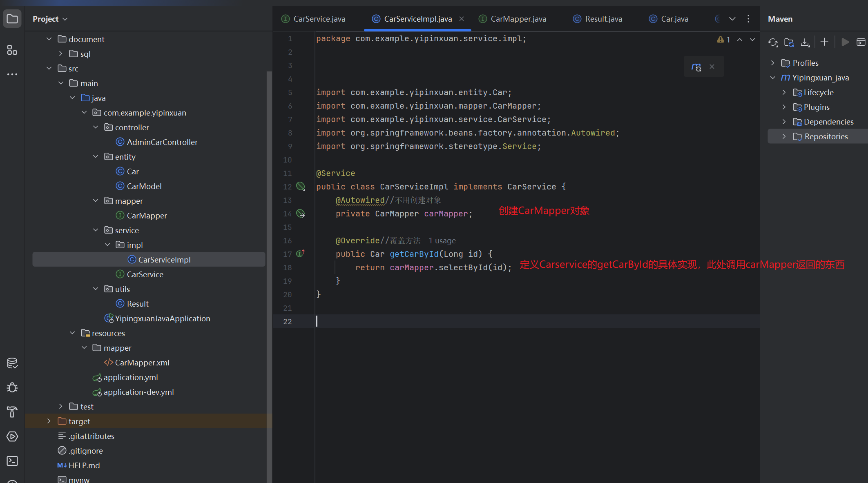
Task: Click Maven download sources icon
Action: pos(805,42)
